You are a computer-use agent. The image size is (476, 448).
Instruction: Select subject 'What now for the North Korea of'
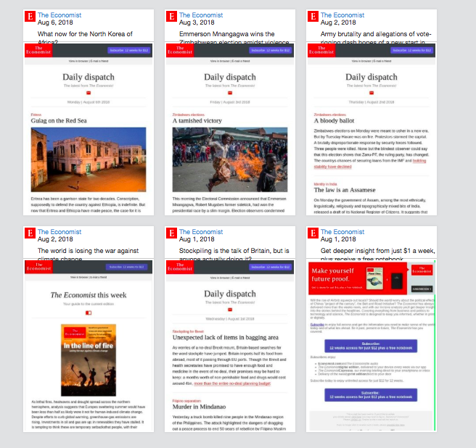click(x=85, y=34)
